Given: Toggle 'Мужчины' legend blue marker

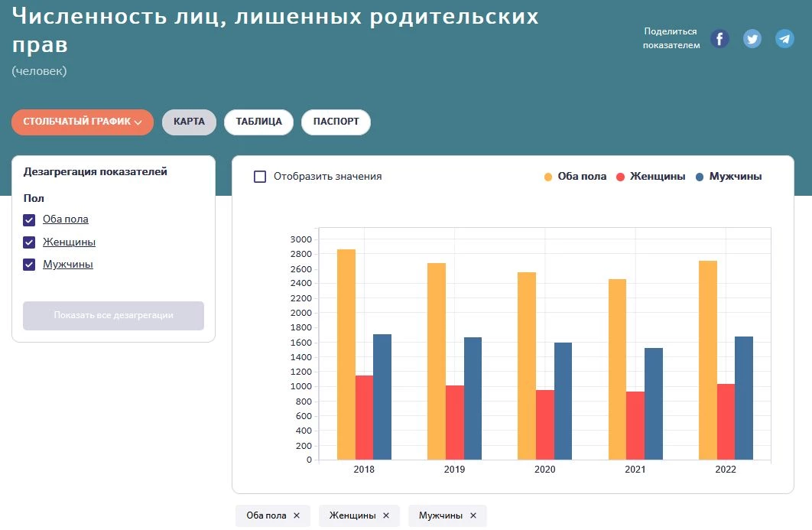Looking at the screenshot, I should coord(700,177).
